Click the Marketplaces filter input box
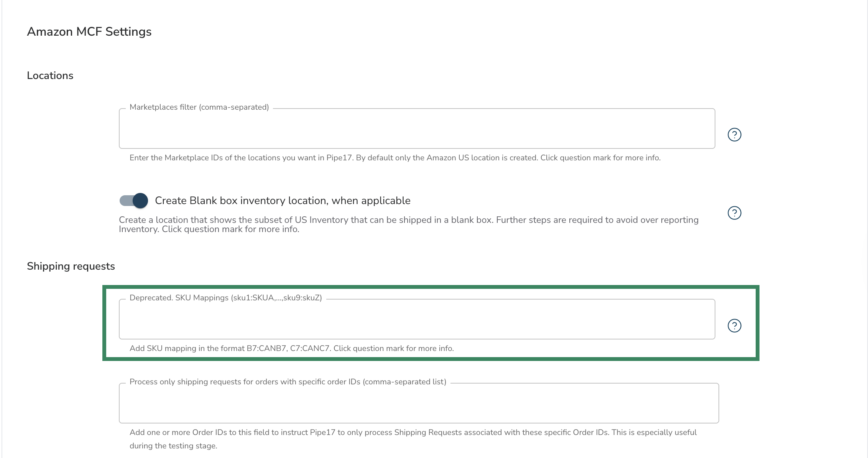Screen dimensions: 868x458 tap(417, 129)
